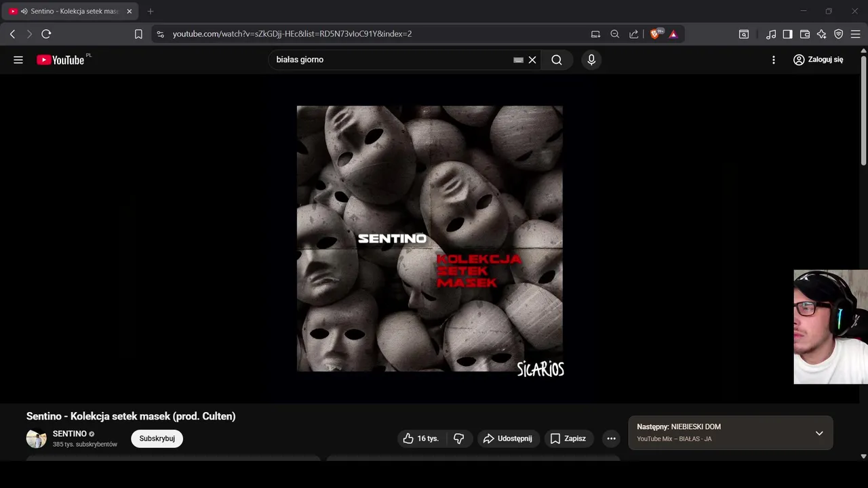Start voice search with microphone

point(591,60)
